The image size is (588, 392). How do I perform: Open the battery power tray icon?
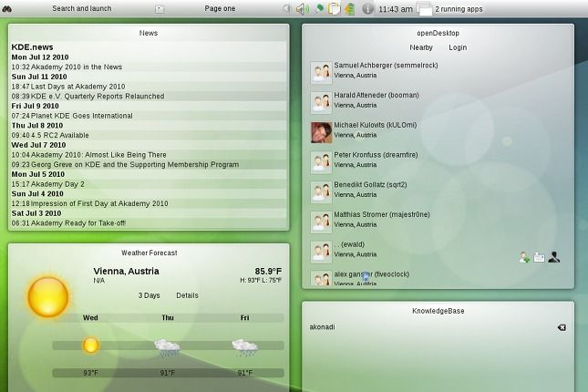349,8
